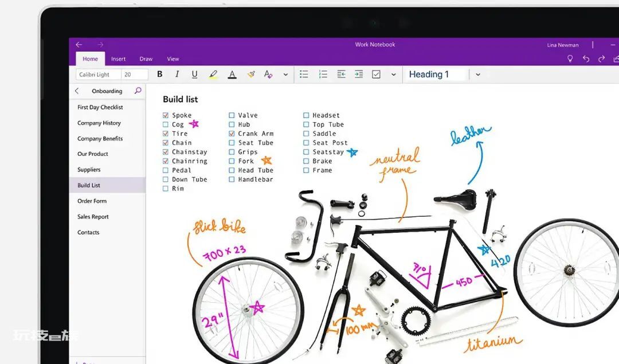Apply text highlight color tool

213,74
